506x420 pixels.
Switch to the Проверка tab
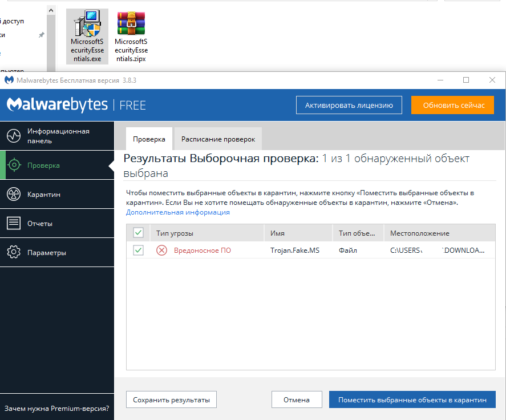click(149, 139)
